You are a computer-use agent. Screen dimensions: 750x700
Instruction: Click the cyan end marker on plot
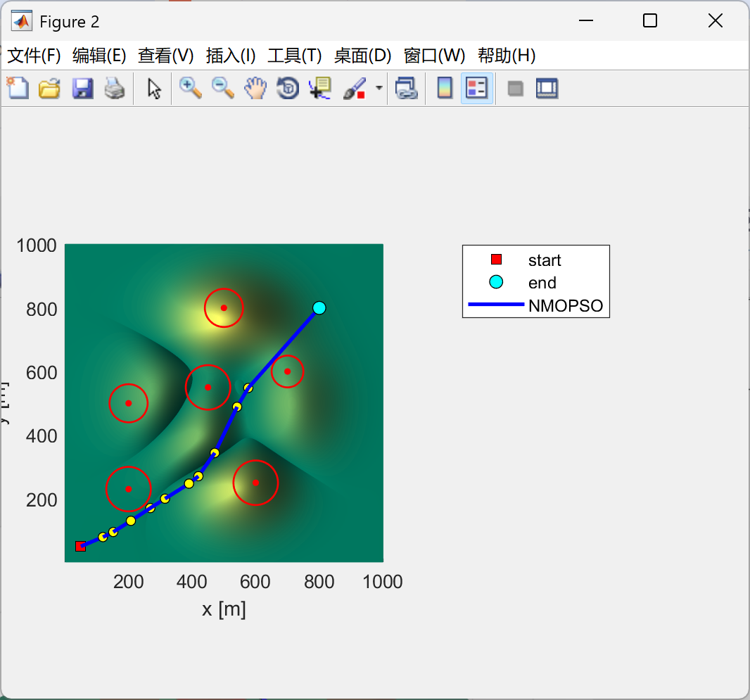[x=319, y=308]
